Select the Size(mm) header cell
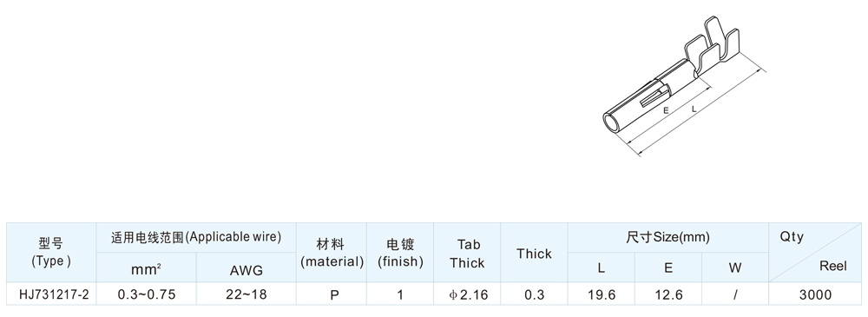Viewport: 868px width, 317px height. point(667,238)
